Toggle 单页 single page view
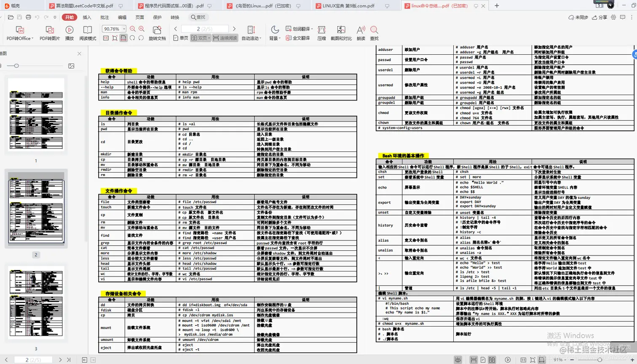 coord(181,38)
